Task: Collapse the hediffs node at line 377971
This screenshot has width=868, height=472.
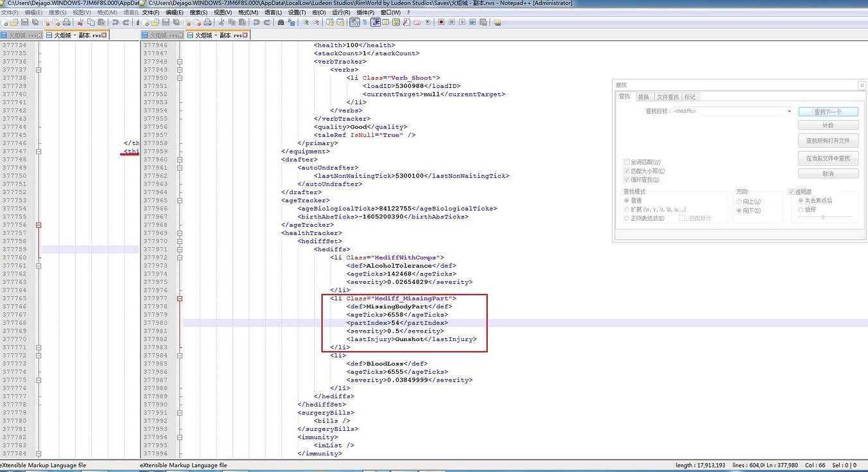Action: pos(180,249)
